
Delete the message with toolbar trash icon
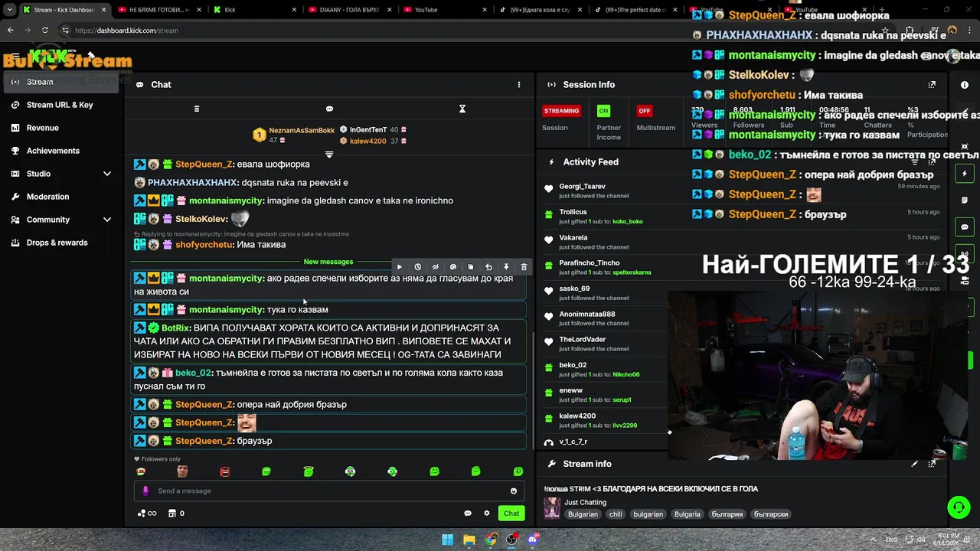[x=524, y=267]
